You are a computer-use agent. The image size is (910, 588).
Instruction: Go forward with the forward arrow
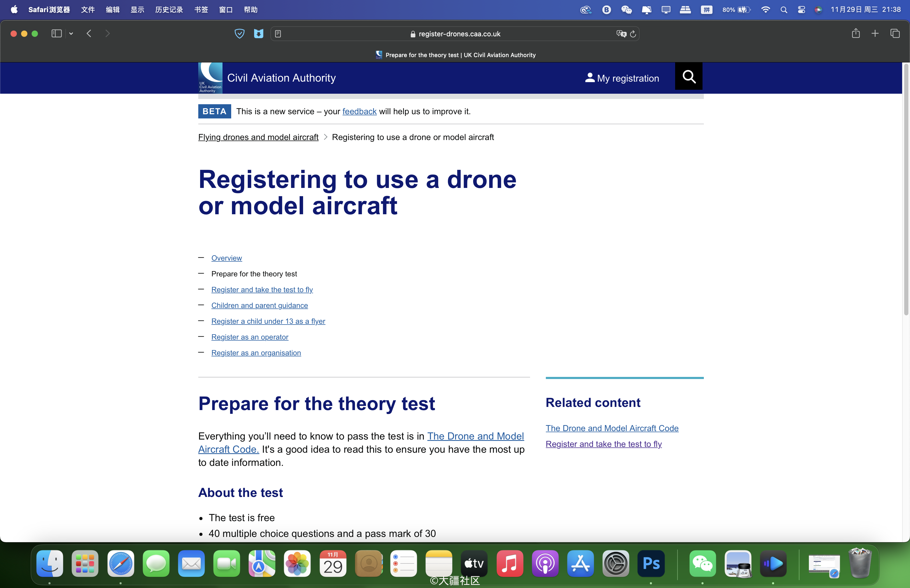click(107, 34)
